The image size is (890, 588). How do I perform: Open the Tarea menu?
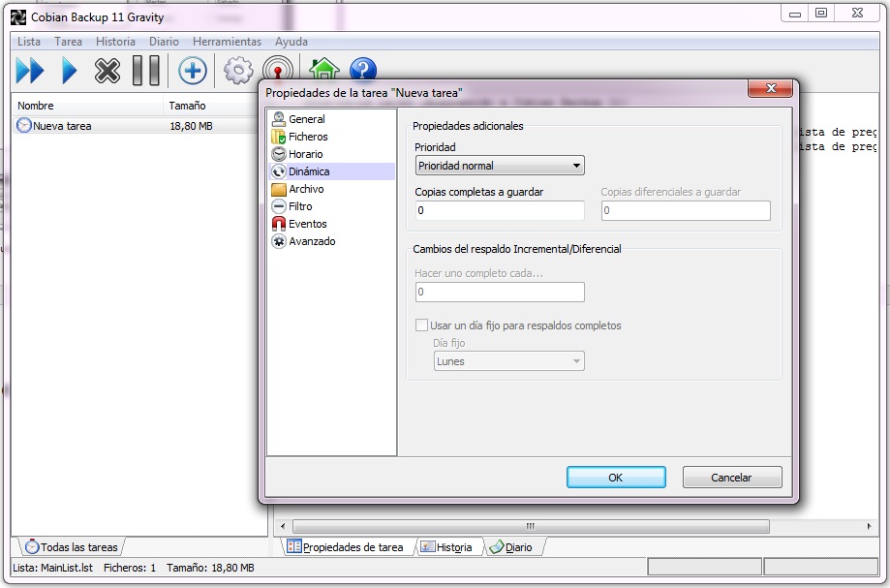(x=68, y=42)
